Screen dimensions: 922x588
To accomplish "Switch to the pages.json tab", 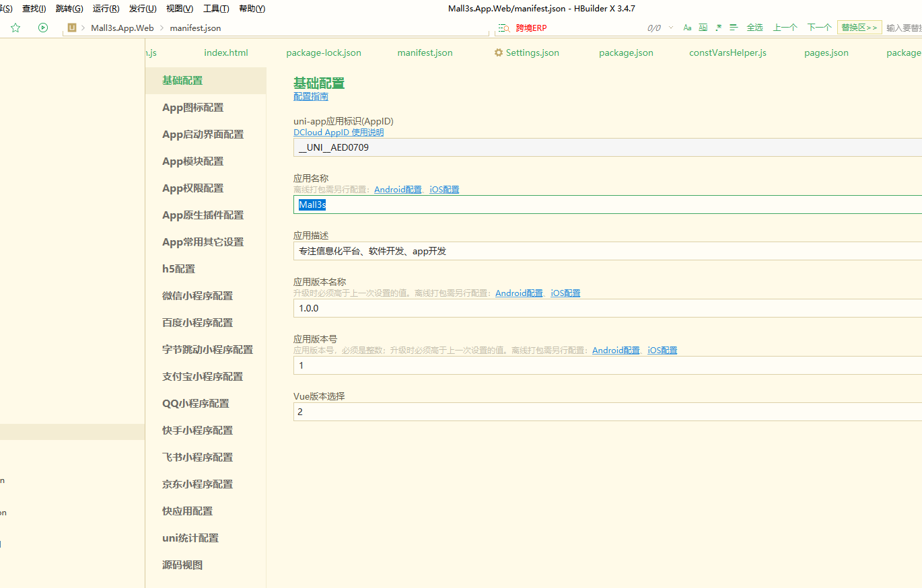I will (x=826, y=52).
